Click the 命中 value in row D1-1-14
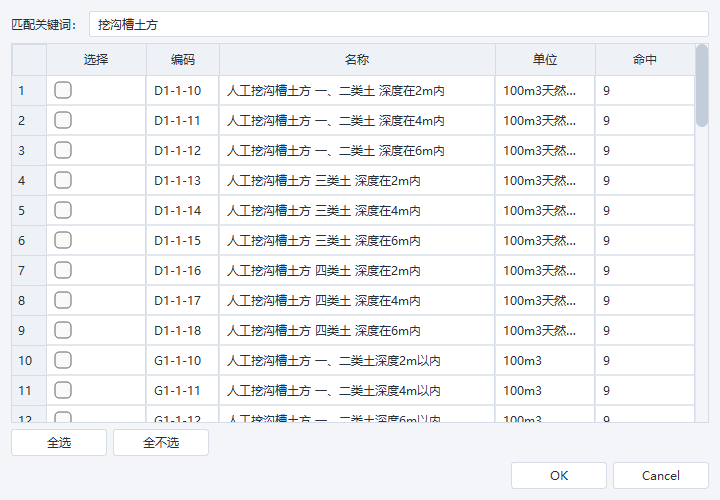Image resolution: width=720 pixels, height=500 pixels. click(645, 210)
